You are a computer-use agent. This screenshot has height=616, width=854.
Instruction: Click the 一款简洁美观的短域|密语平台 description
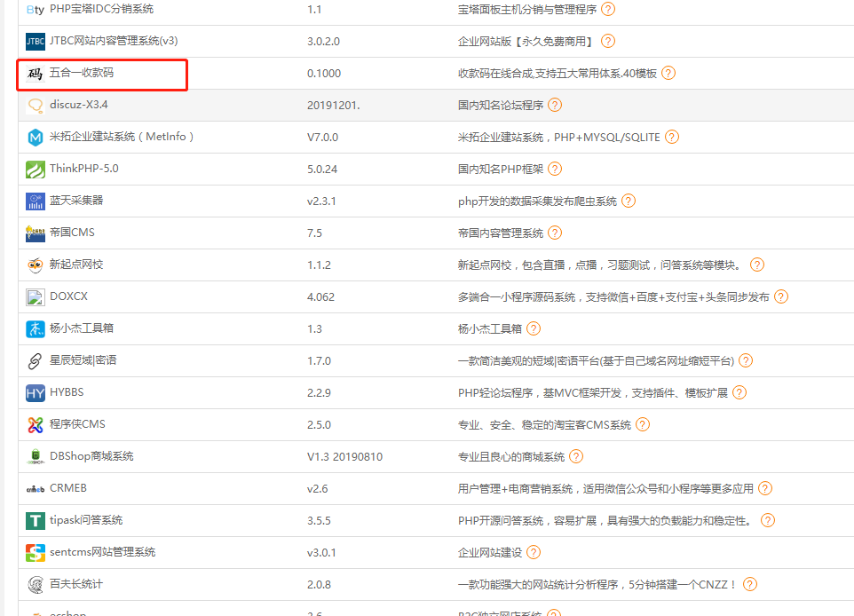pos(596,361)
